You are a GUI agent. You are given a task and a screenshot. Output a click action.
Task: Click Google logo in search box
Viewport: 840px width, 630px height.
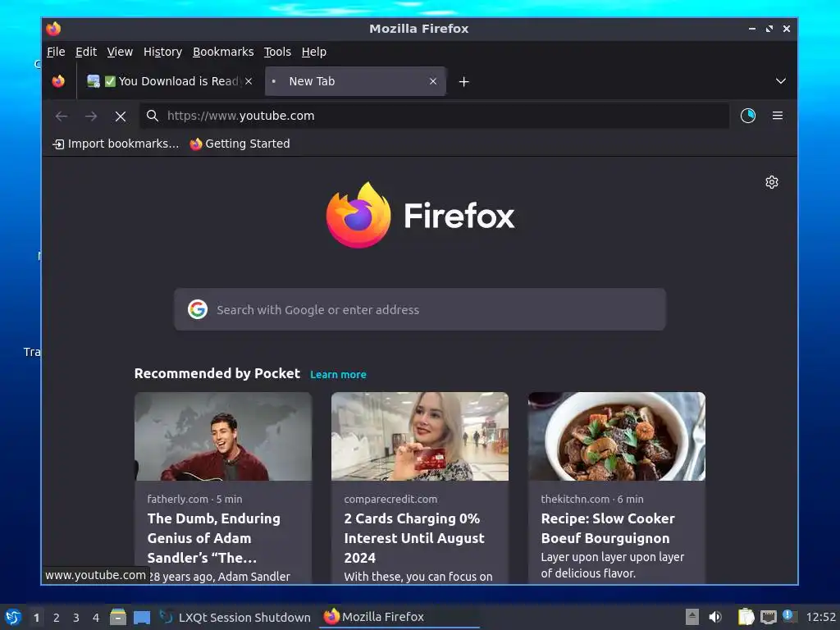pyautogui.click(x=198, y=309)
